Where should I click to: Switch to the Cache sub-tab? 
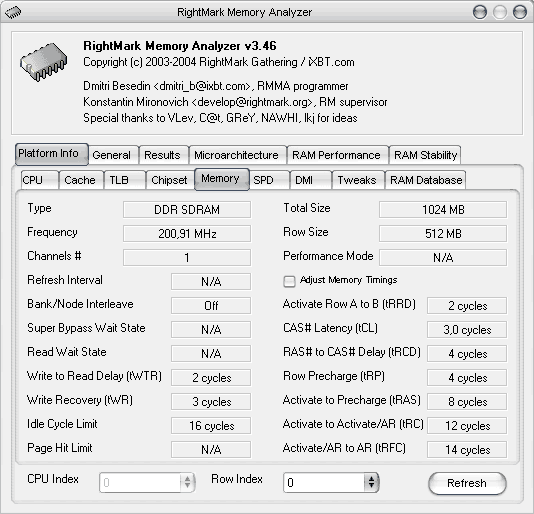pos(80,180)
